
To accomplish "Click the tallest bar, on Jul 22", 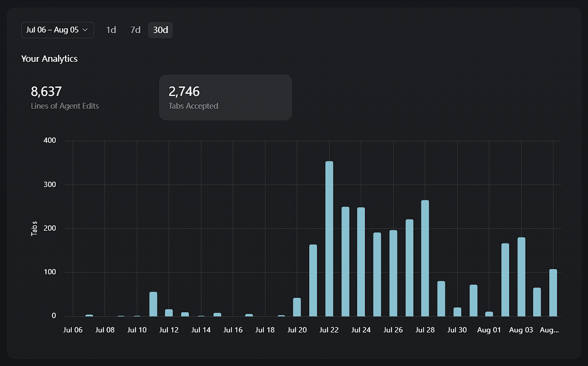I will pyautogui.click(x=329, y=239).
